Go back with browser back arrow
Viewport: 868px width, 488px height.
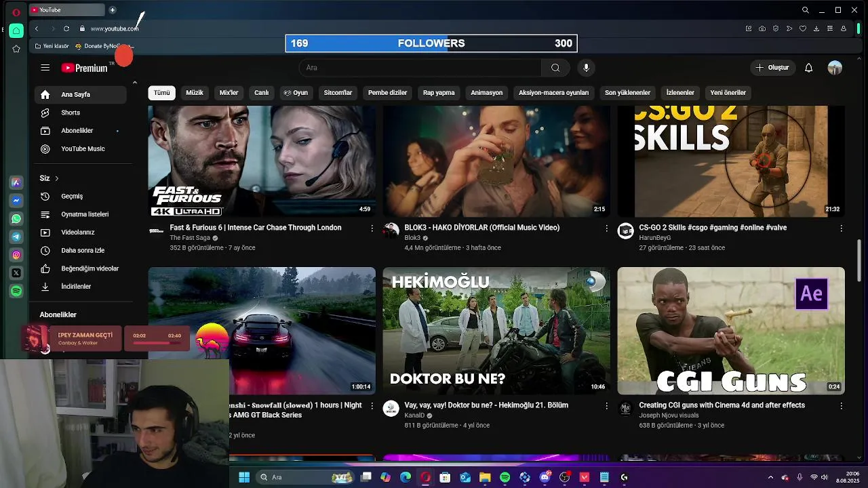(37, 28)
